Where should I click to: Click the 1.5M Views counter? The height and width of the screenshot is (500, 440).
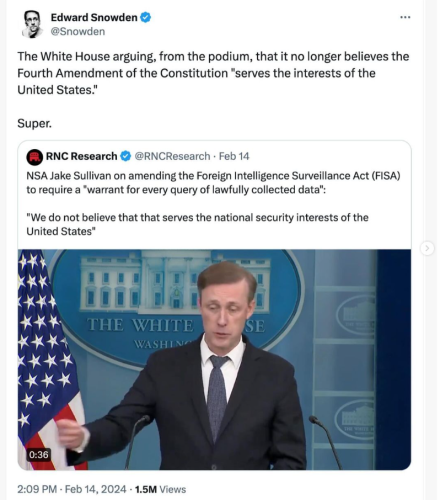tap(160, 489)
